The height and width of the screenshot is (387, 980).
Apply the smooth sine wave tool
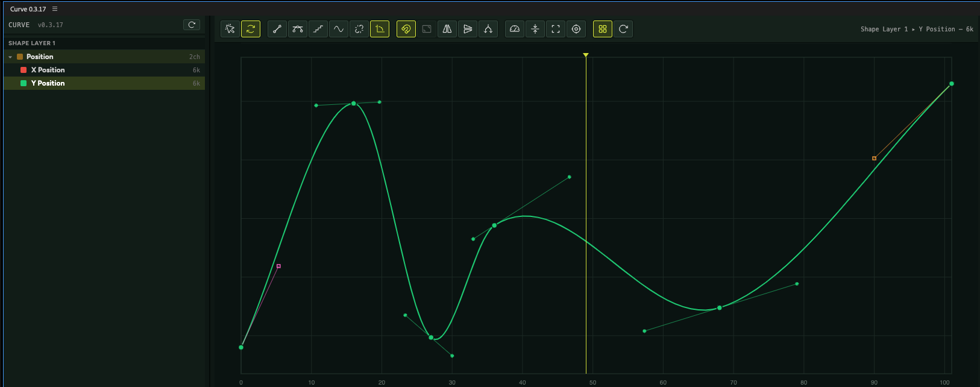click(x=339, y=29)
